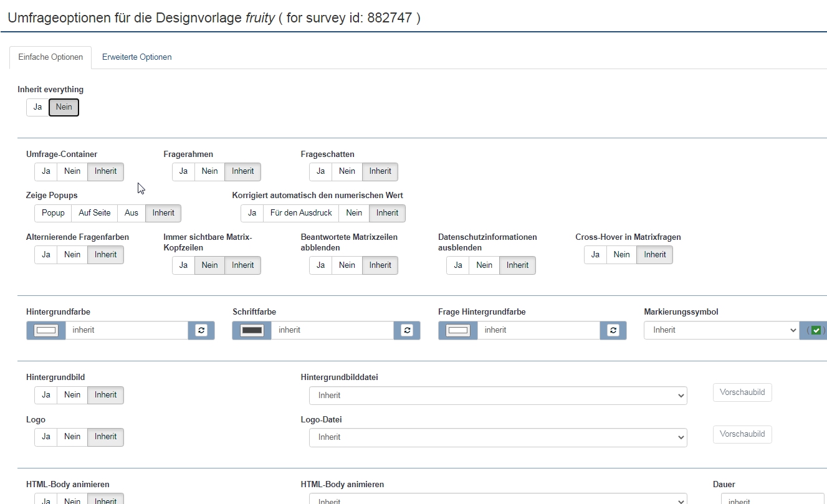Choose Nein for Umfrage-Container
The image size is (827, 504).
coord(72,171)
